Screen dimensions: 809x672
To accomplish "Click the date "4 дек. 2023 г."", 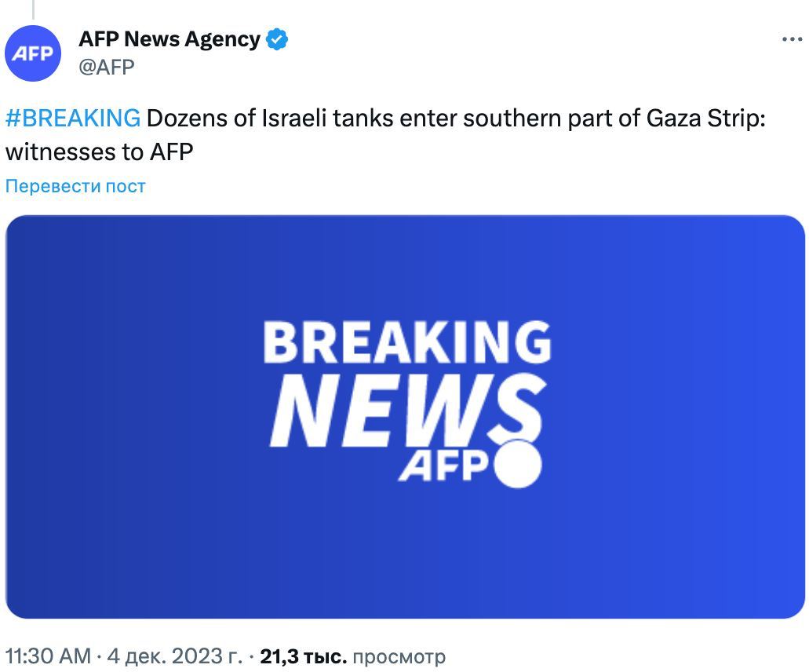I will pos(174,656).
